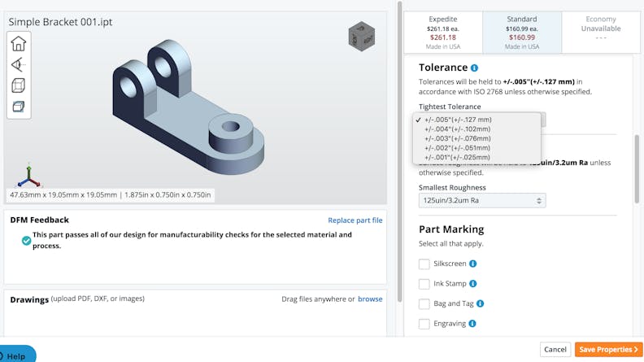Click the eye perspective view icon
Viewport: 644px width, 362px height.
click(18, 65)
